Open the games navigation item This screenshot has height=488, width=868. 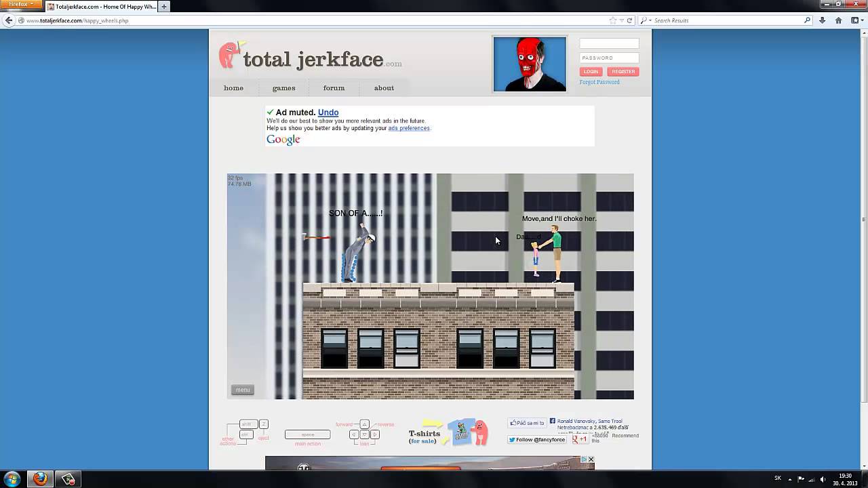coord(283,88)
